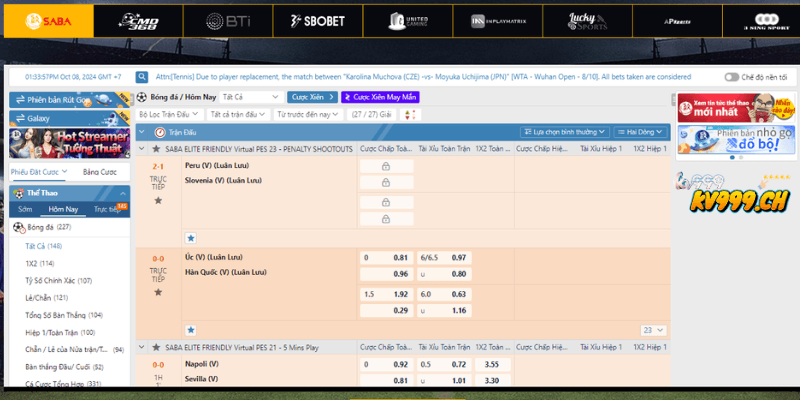Screen dimensions: 800x400
Task: Toggle the Chế độ nền tối switch
Action: (732, 76)
